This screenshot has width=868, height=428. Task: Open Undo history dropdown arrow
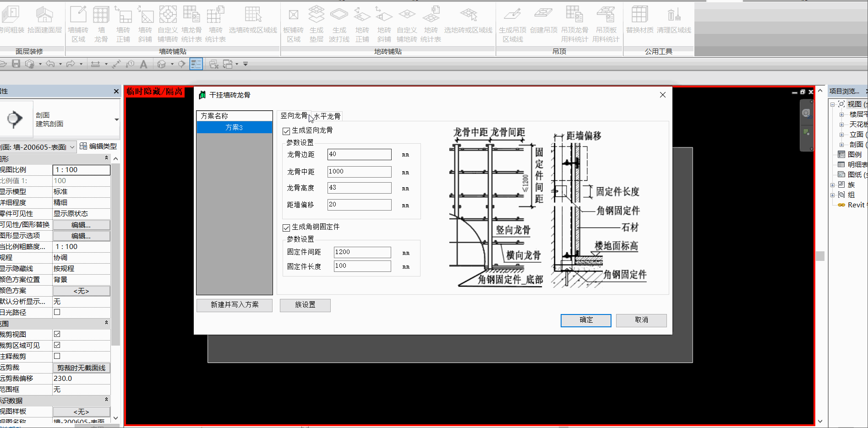(60, 64)
